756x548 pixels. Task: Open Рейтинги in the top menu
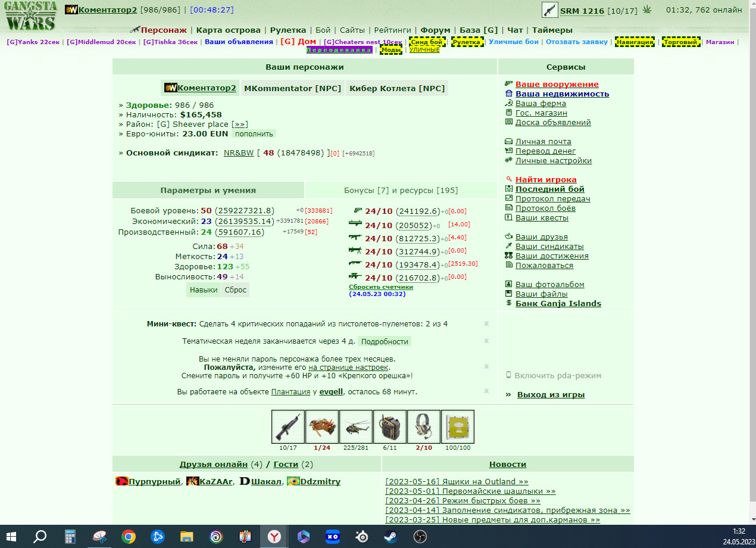393,30
